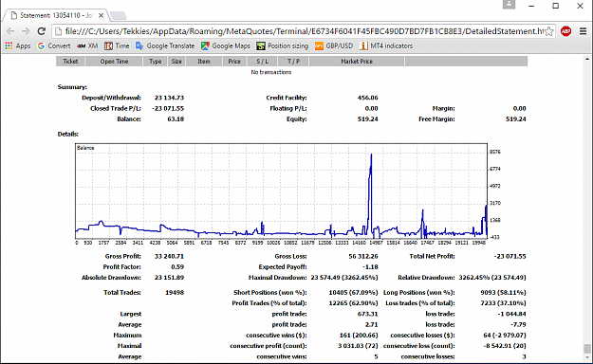Click largest profit trade value 673.31
Viewport: 593px width, 364px height.
(367, 314)
